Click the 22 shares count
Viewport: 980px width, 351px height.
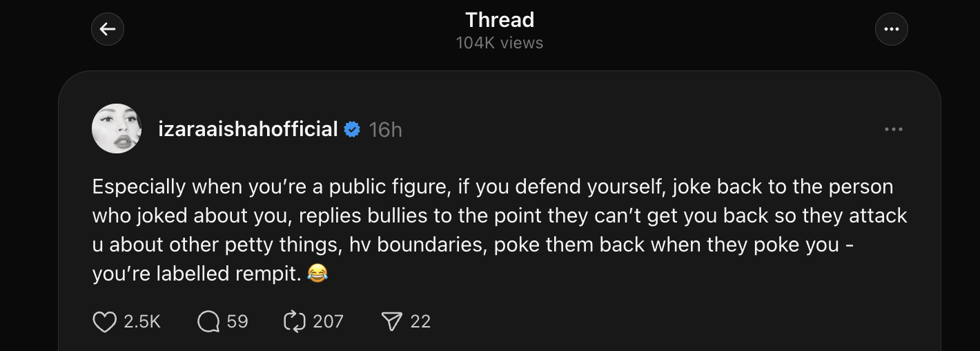(x=420, y=321)
